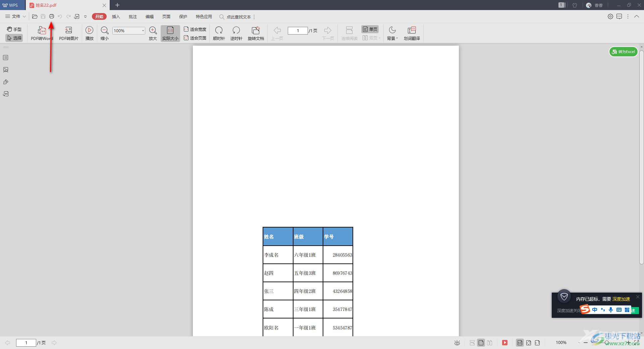Click the PDF convert icon in quick toolbar

(77, 16)
